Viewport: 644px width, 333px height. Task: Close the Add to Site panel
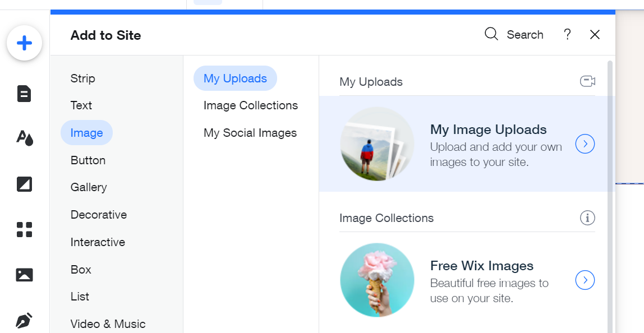tap(595, 35)
